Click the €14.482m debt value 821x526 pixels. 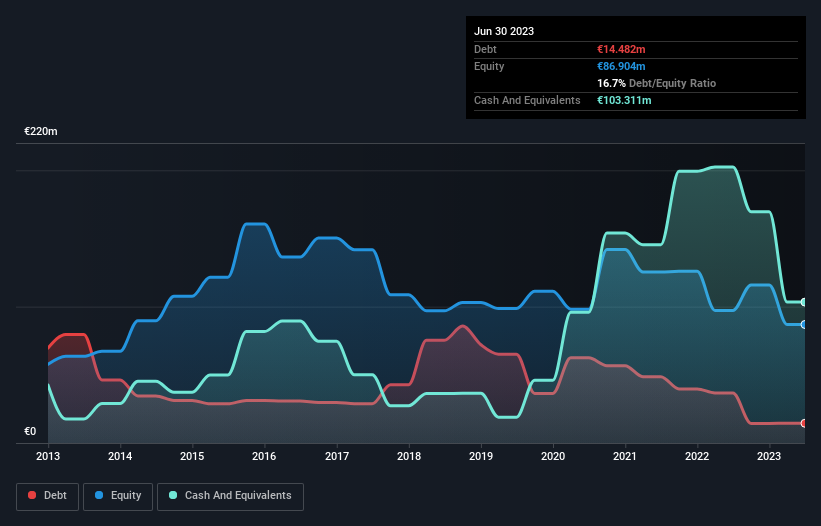click(621, 49)
